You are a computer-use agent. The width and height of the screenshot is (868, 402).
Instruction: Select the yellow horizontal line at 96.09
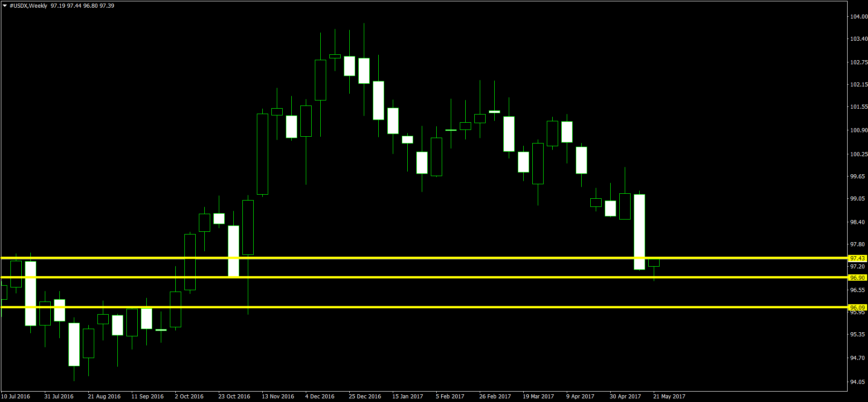point(424,307)
